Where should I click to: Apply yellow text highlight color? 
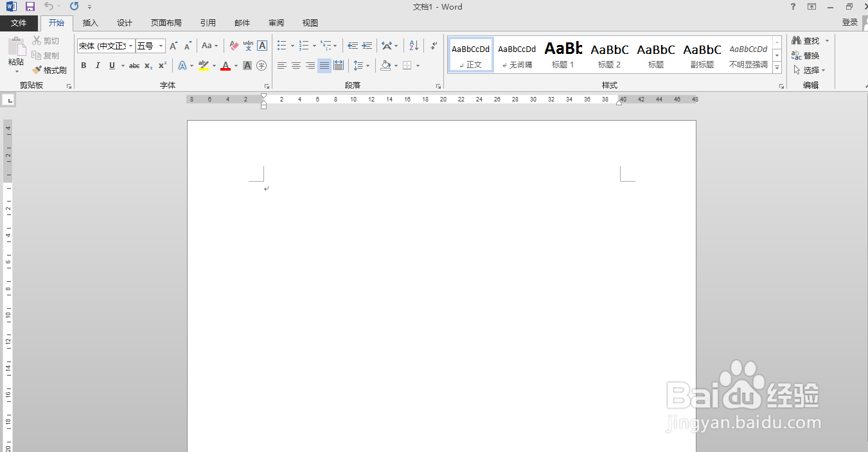(x=204, y=65)
